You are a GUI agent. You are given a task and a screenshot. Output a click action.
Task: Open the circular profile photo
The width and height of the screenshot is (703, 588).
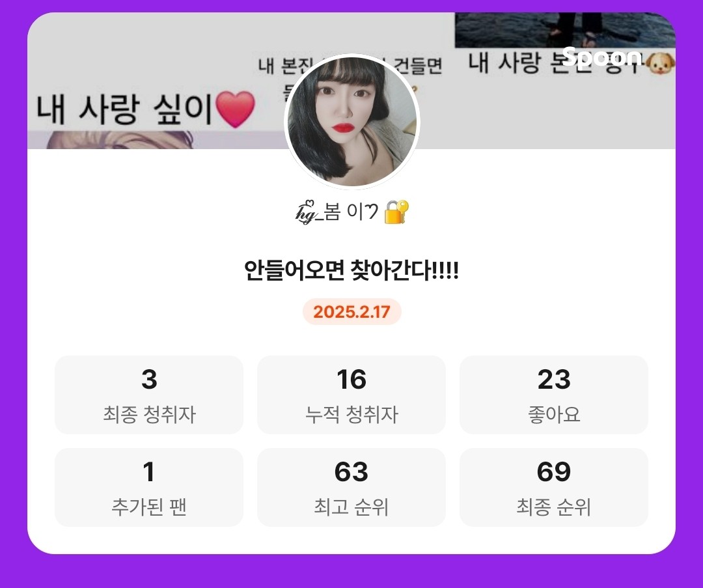352,121
